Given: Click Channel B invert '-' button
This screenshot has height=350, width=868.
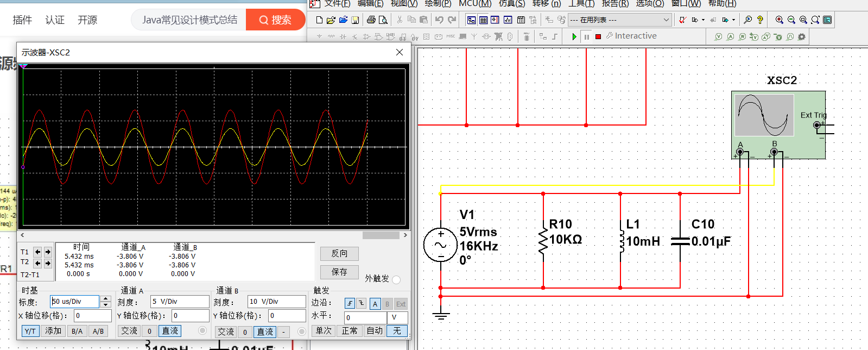Looking at the screenshot, I should tap(283, 332).
